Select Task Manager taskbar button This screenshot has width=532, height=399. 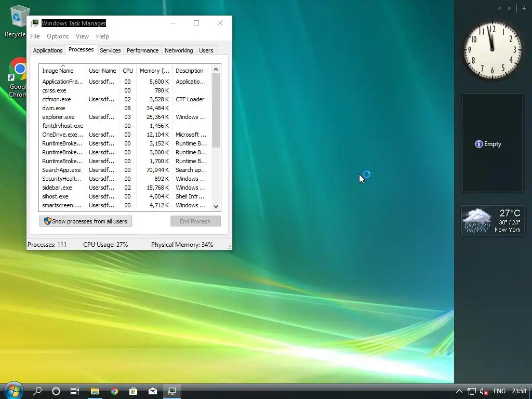(172, 391)
